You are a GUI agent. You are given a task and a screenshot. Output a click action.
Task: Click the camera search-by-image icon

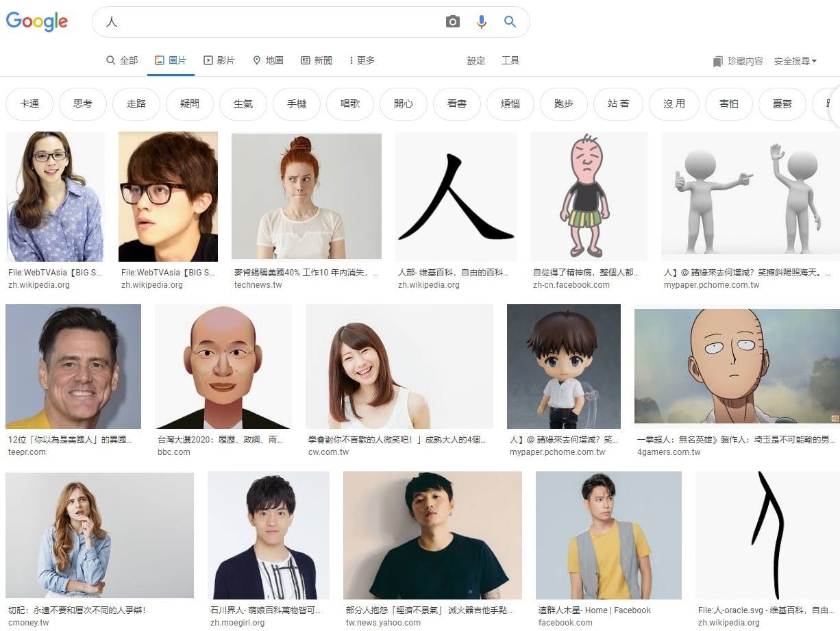452,22
